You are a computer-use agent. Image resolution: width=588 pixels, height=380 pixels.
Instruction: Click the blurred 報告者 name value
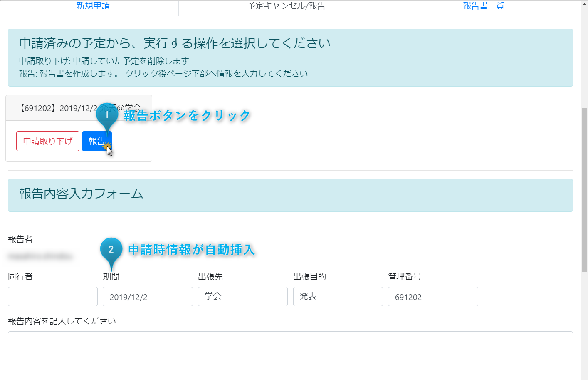(x=40, y=256)
